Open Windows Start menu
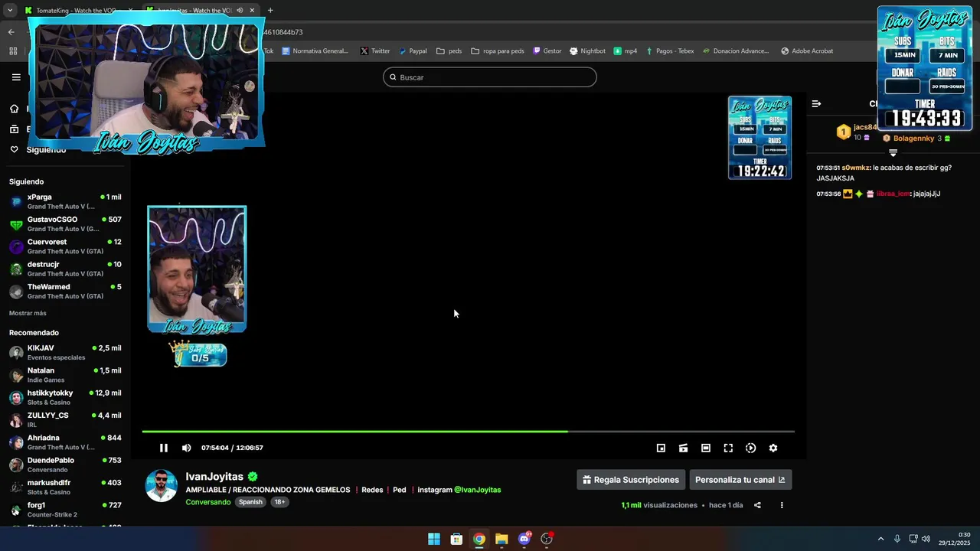This screenshot has height=551, width=980. pyautogui.click(x=434, y=539)
